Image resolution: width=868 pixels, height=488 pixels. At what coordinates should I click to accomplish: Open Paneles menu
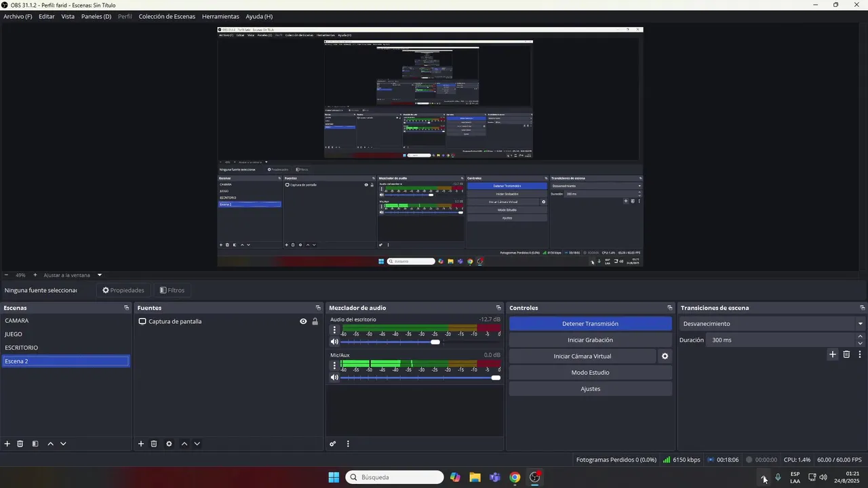96,16
